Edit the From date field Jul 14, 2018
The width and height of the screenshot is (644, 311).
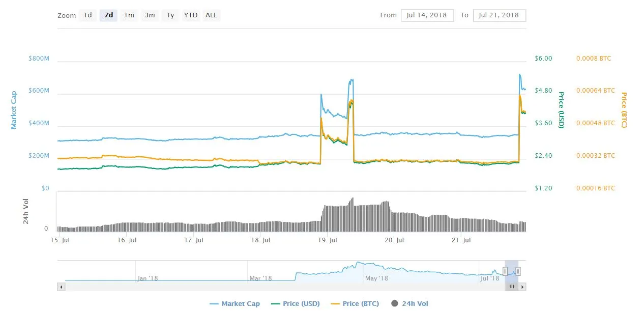coord(427,15)
